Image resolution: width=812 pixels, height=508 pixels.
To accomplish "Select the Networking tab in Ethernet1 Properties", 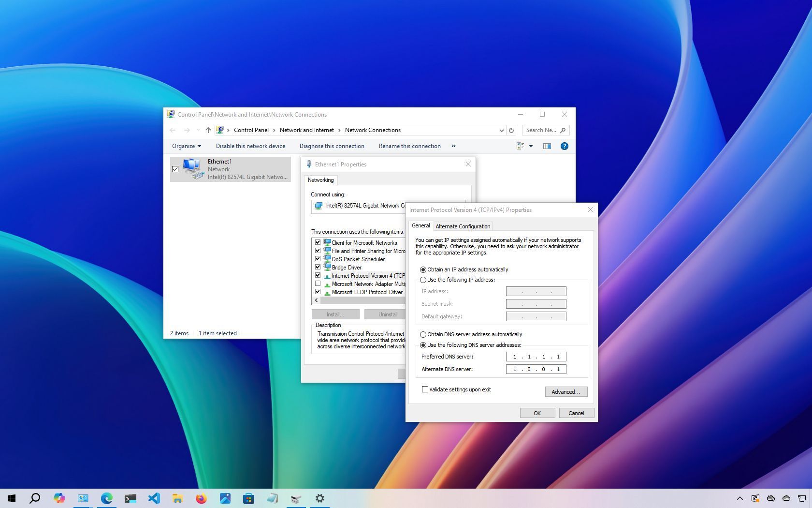I will pyautogui.click(x=320, y=180).
